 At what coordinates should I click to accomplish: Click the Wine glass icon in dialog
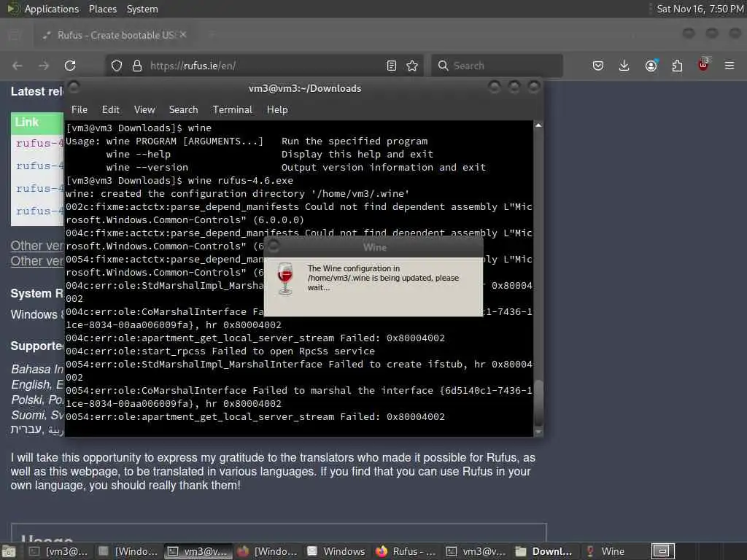[285, 279]
